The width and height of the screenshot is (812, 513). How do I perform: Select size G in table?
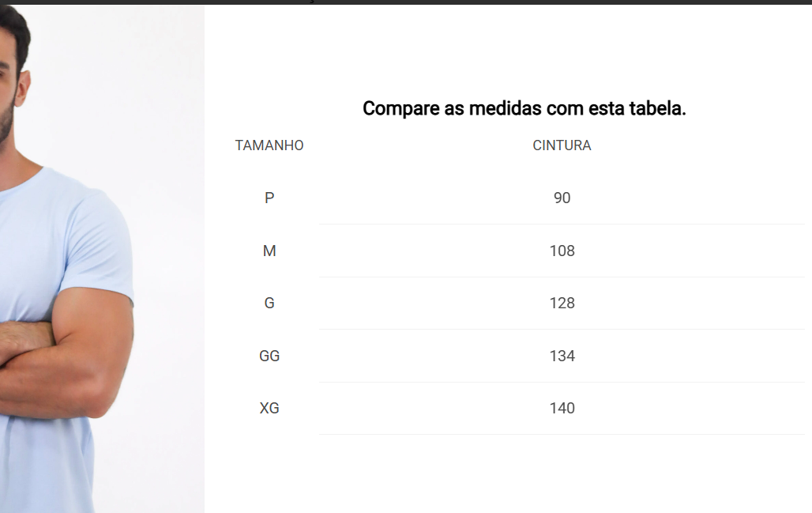pos(269,304)
